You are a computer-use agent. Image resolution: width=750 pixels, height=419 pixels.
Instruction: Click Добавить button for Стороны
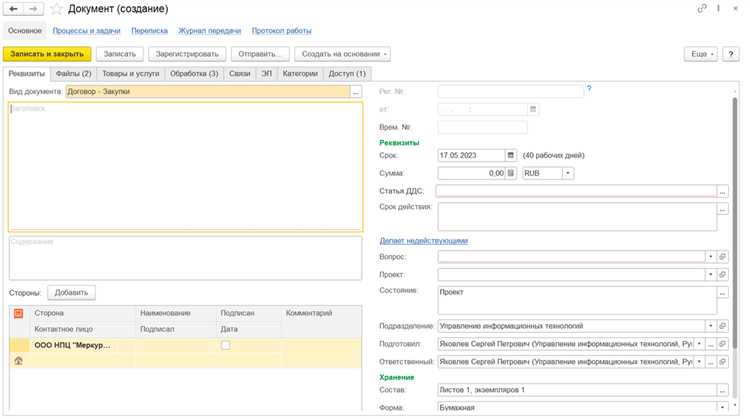71,293
